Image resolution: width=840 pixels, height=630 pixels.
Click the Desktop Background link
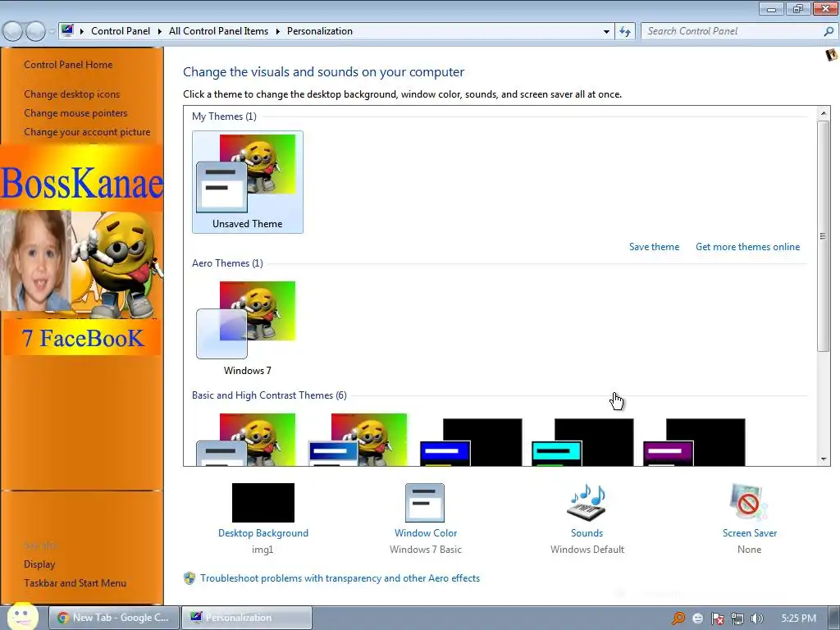tap(263, 533)
